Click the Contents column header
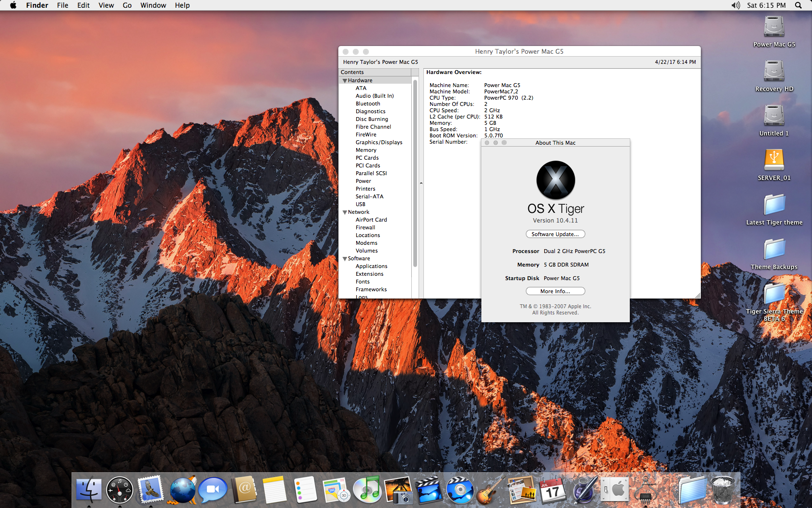The height and width of the screenshot is (508, 812). pos(375,72)
